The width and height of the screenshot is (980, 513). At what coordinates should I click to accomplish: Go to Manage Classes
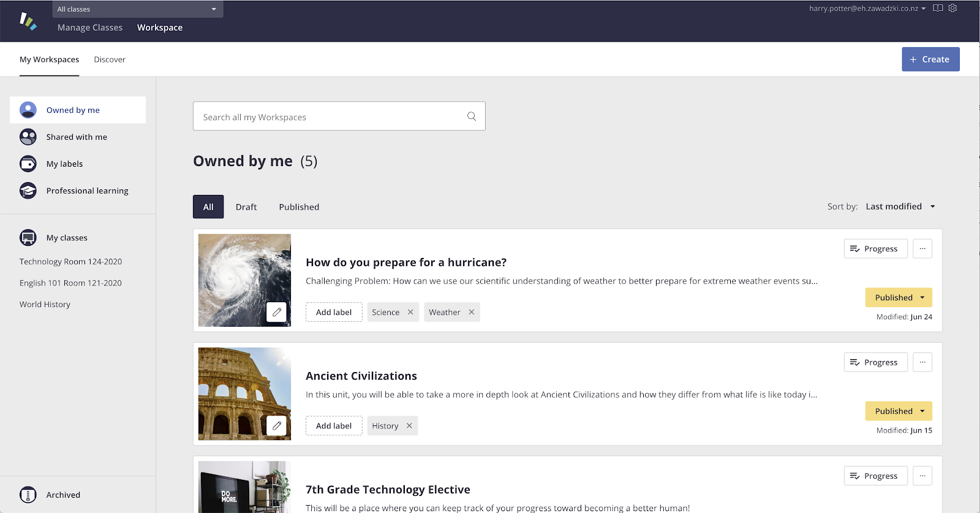click(90, 28)
